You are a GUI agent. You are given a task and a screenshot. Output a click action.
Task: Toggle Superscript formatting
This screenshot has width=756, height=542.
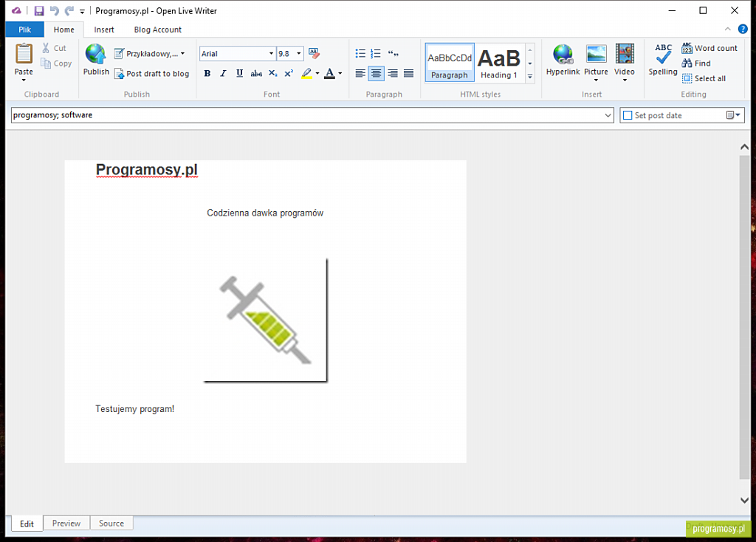(289, 73)
